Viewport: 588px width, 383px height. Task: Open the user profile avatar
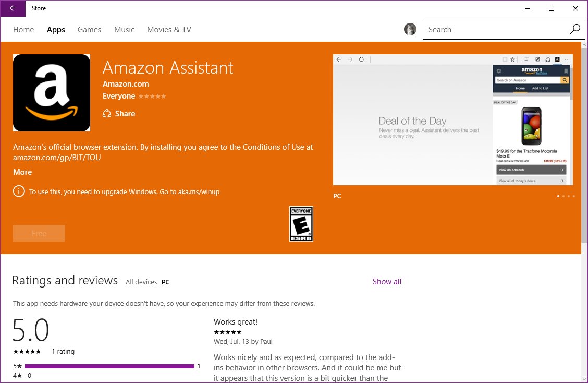point(410,29)
